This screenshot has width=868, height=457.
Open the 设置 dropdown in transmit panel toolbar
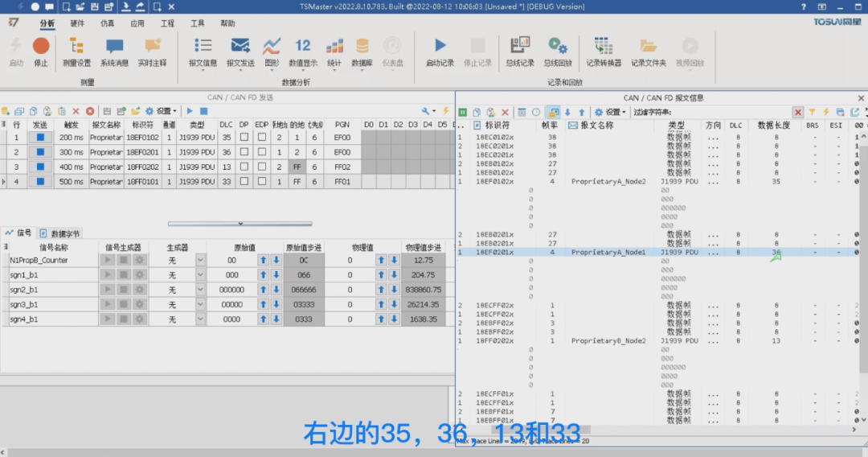(x=161, y=111)
